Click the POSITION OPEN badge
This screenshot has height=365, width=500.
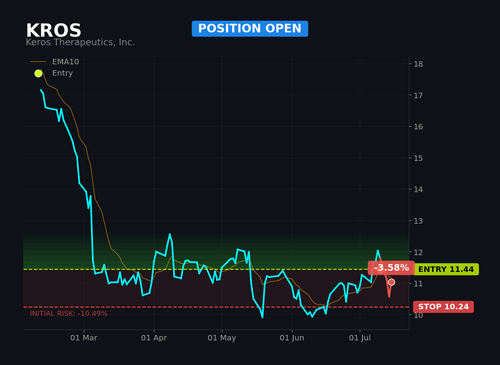click(x=250, y=29)
